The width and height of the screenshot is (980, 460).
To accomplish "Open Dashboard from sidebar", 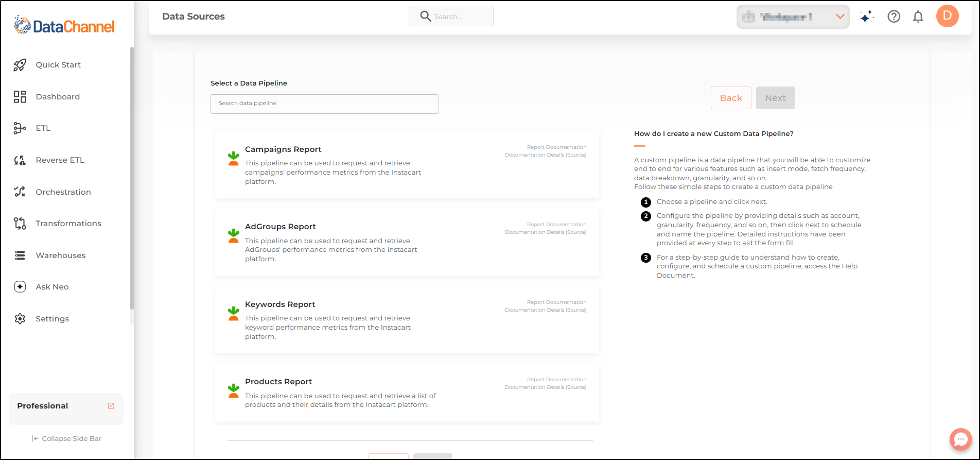I will coord(58,97).
